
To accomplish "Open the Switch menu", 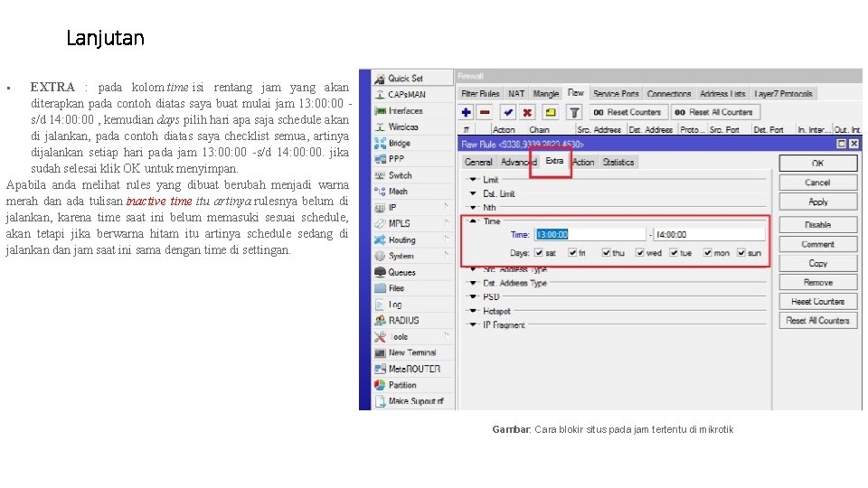I will pos(412,174).
